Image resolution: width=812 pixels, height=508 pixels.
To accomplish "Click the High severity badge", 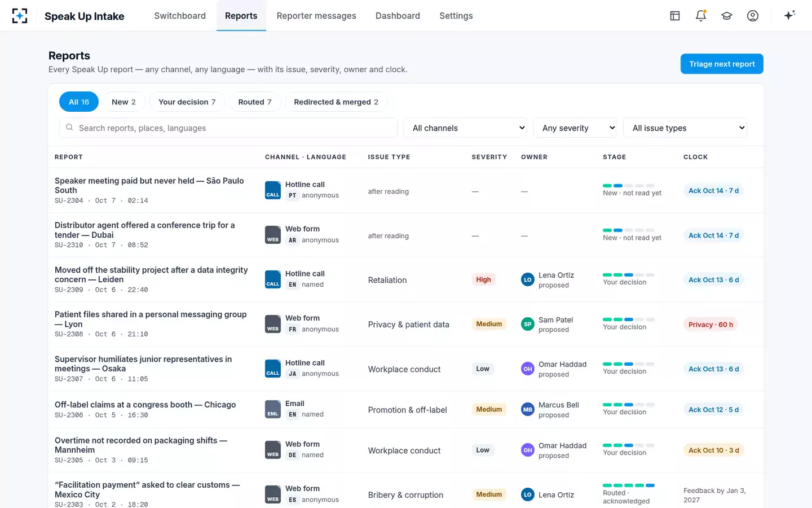I will tap(483, 279).
